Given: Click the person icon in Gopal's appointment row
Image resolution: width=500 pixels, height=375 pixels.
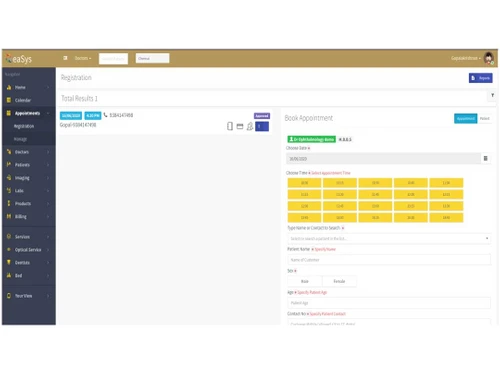Looking at the screenshot, I should 250,126.
